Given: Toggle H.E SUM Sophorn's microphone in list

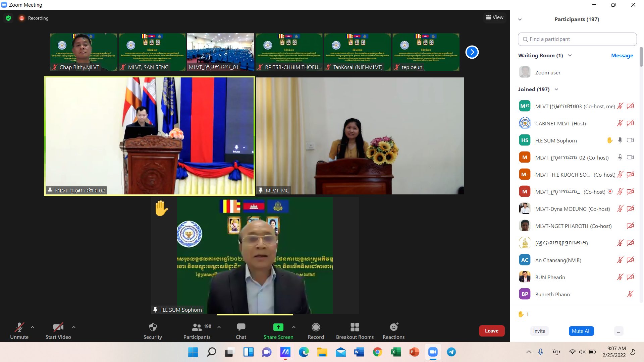Looking at the screenshot, I should [620, 140].
